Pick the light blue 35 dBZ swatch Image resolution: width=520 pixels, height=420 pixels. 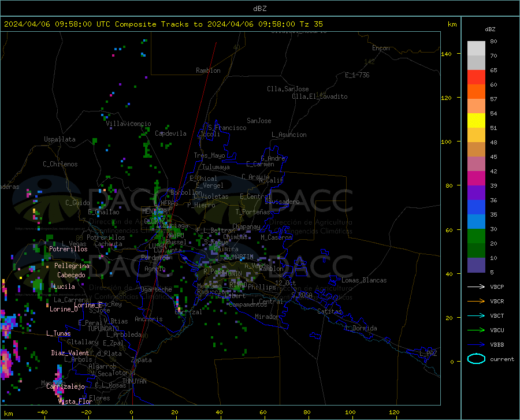pyautogui.click(x=476, y=222)
